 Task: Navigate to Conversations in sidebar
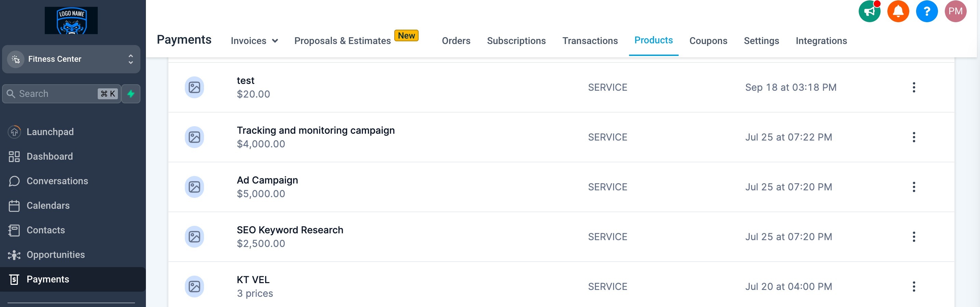[57, 181]
